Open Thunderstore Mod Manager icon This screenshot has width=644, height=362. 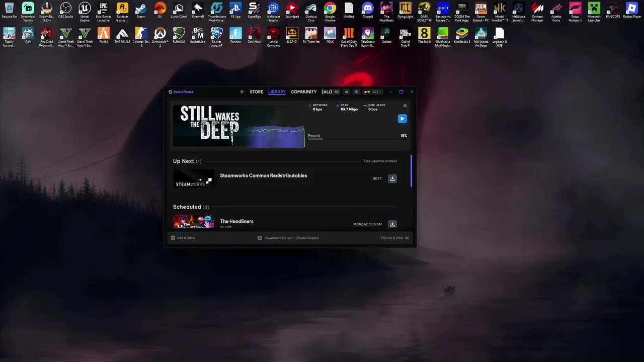tap(217, 11)
